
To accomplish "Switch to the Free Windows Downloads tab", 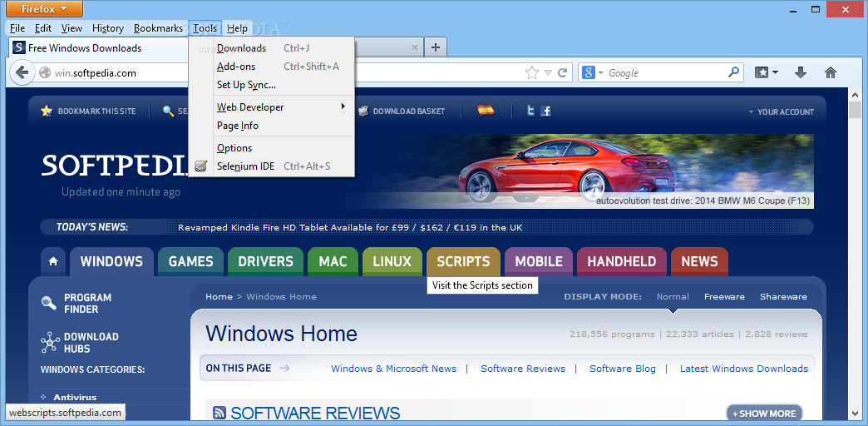I will click(x=100, y=48).
